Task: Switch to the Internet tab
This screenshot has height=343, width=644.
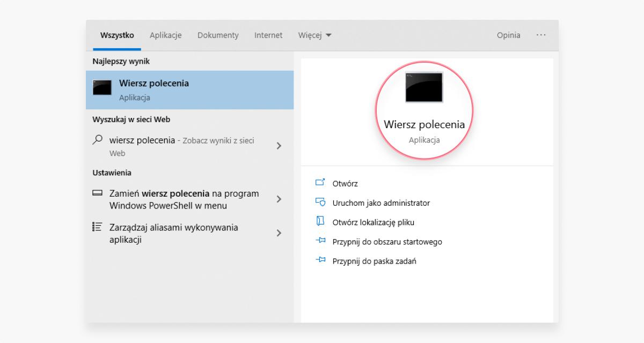Action: point(268,35)
